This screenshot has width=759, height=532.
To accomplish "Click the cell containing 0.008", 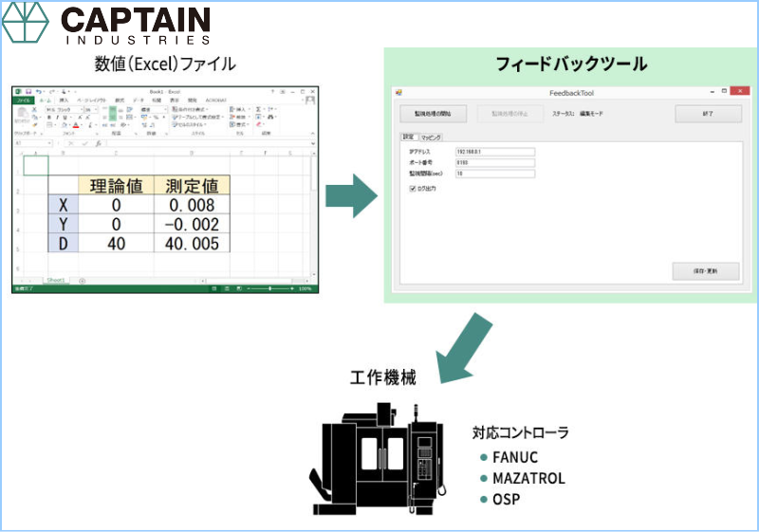I will click(x=192, y=205).
